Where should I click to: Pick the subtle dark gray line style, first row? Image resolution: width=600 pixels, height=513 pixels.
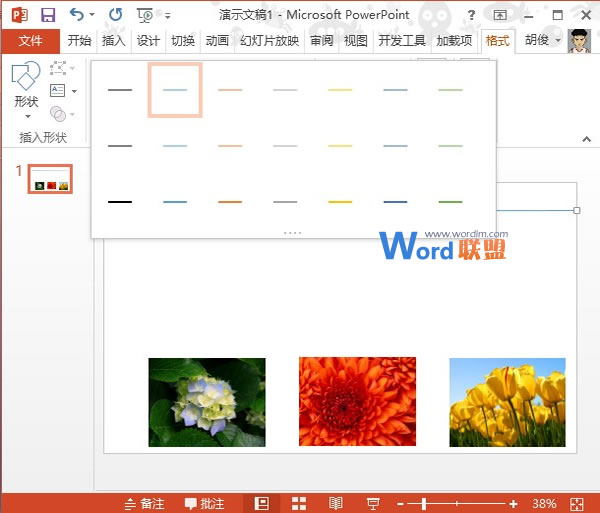click(120, 90)
